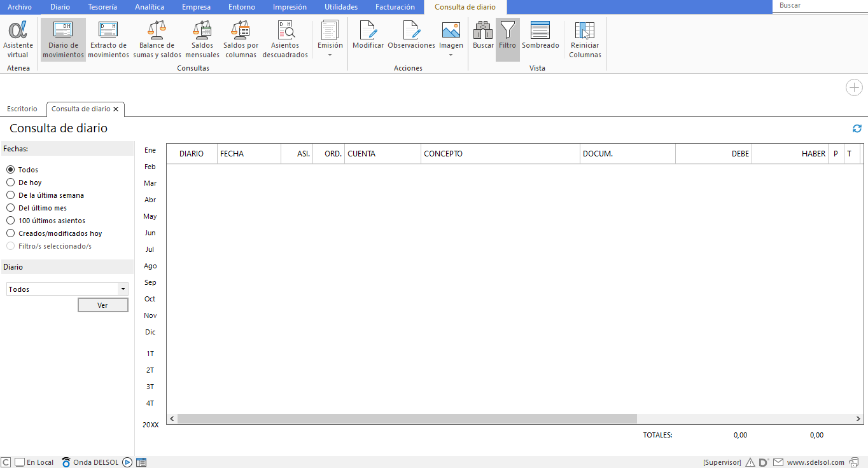Filter by month Dic
868x468 pixels.
pyautogui.click(x=150, y=332)
